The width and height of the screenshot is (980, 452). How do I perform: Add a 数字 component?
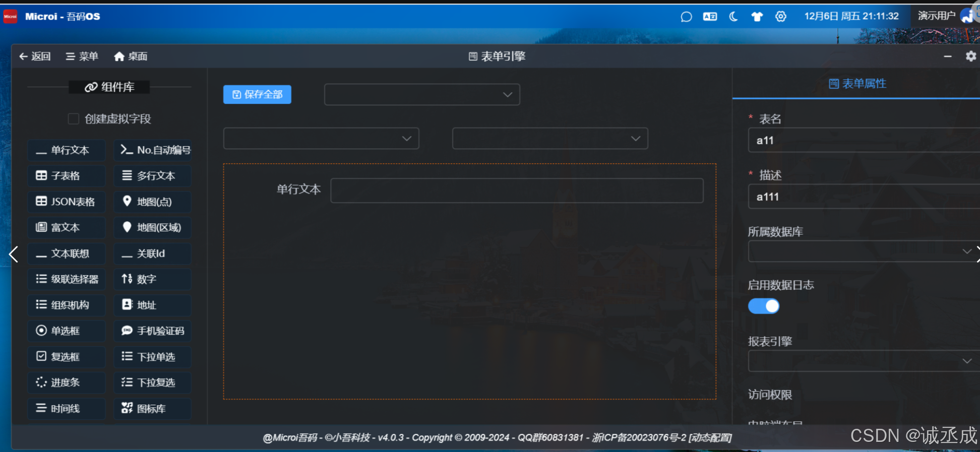153,279
